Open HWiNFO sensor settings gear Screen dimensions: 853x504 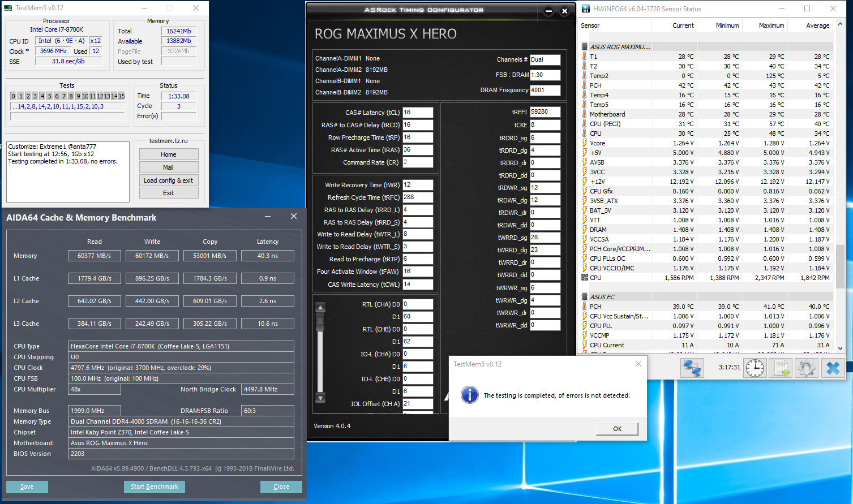tap(807, 368)
